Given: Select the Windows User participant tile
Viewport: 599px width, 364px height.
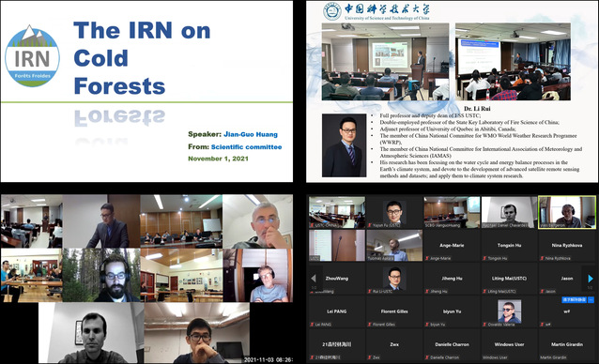Looking at the screenshot, I should tap(509, 345).
